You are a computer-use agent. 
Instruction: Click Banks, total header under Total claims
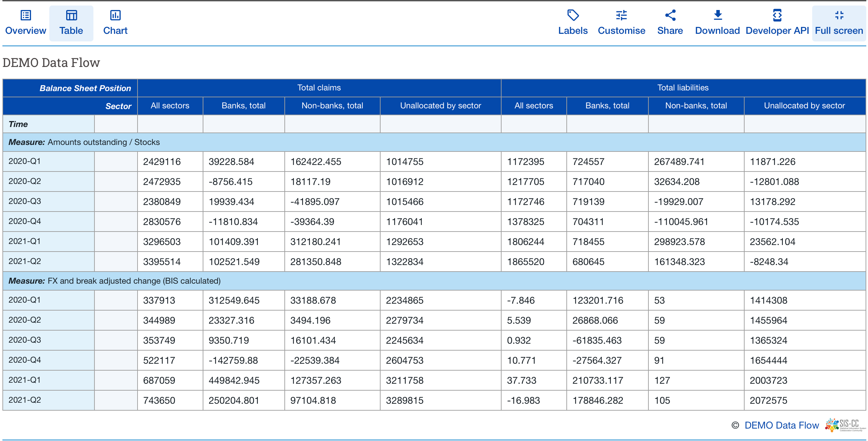pos(243,106)
